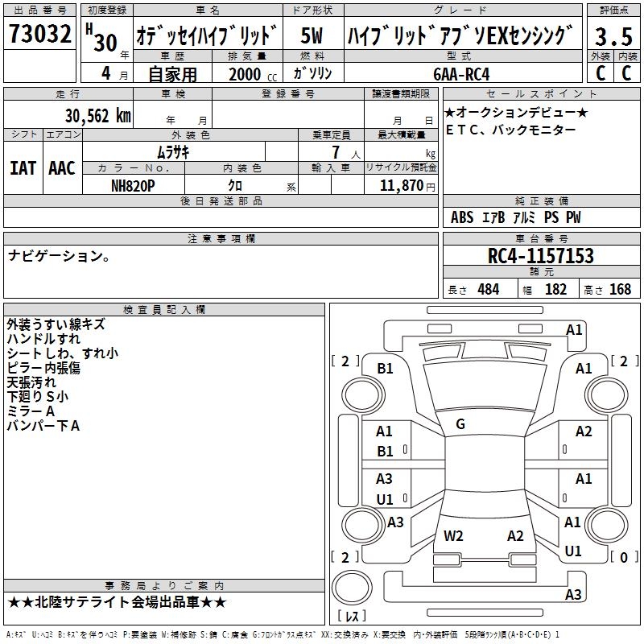Click the air conditioner value AAC
Image resolution: width=644 pixels, height=644 pixels.
62,168
